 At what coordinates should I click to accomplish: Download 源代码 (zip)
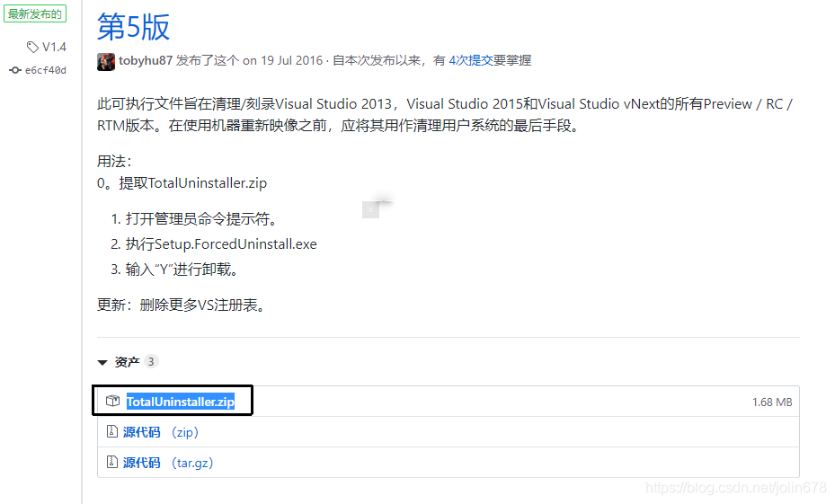point(161,432)
